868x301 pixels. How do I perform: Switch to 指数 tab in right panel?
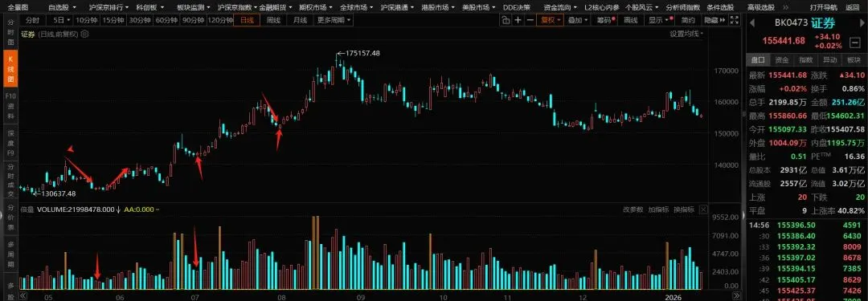point(806,59)
